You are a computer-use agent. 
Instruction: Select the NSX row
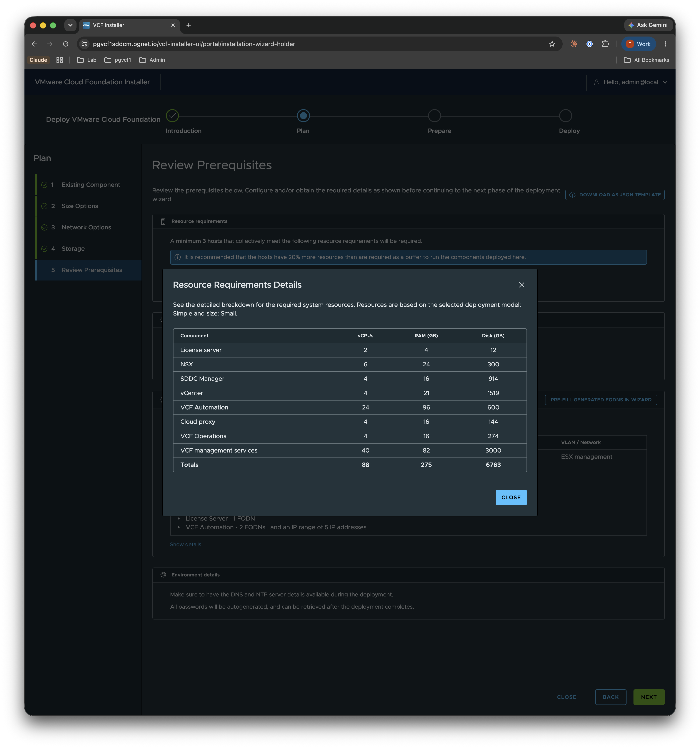click(x=350, y=364)
